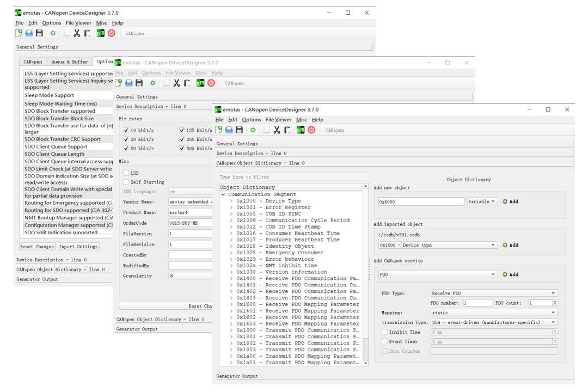Click red power icon in front window toolbar

pyautogui.click(x=311, y=130)
